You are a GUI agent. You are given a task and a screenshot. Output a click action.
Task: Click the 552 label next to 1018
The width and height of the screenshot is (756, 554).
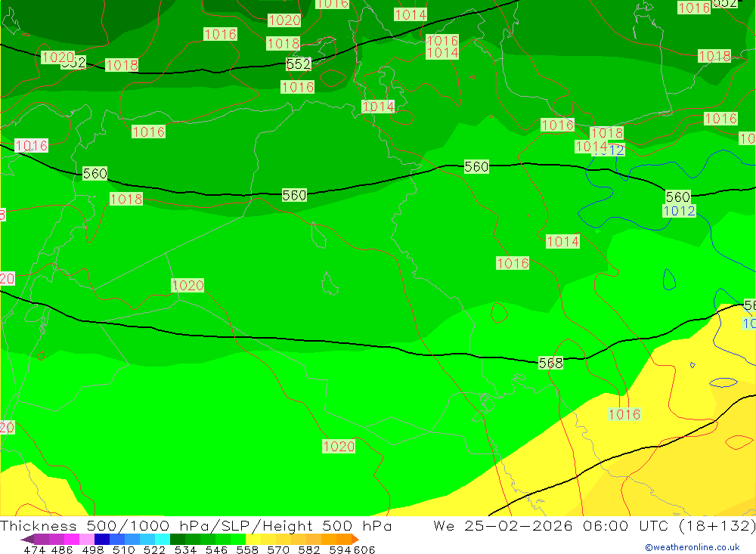coord(299,64)
